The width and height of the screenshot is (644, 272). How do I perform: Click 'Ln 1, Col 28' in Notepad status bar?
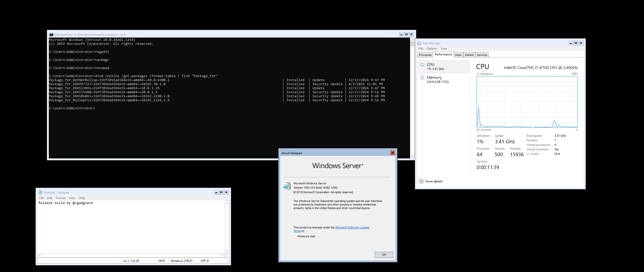131,261
